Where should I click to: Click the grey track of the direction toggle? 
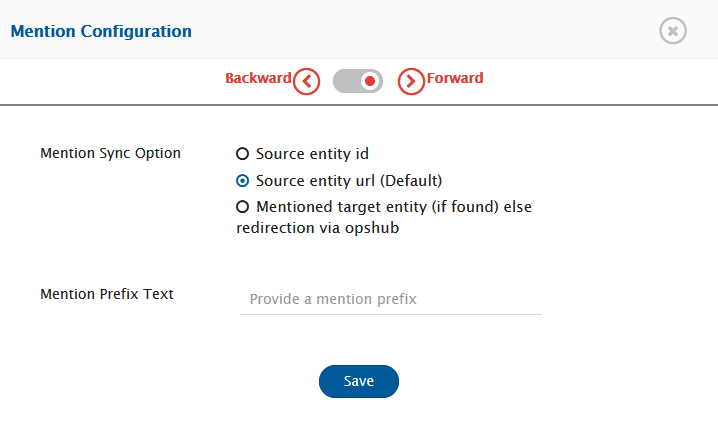346,81
